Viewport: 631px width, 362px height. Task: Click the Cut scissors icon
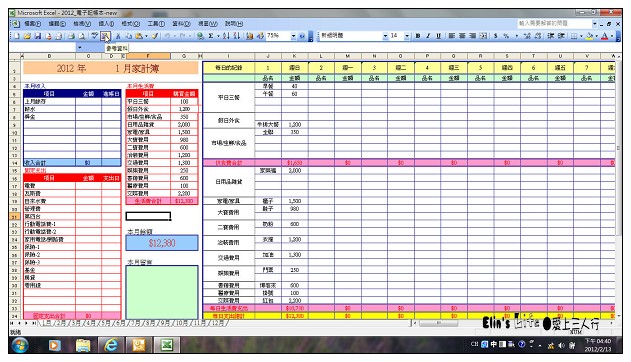point(118,36)
